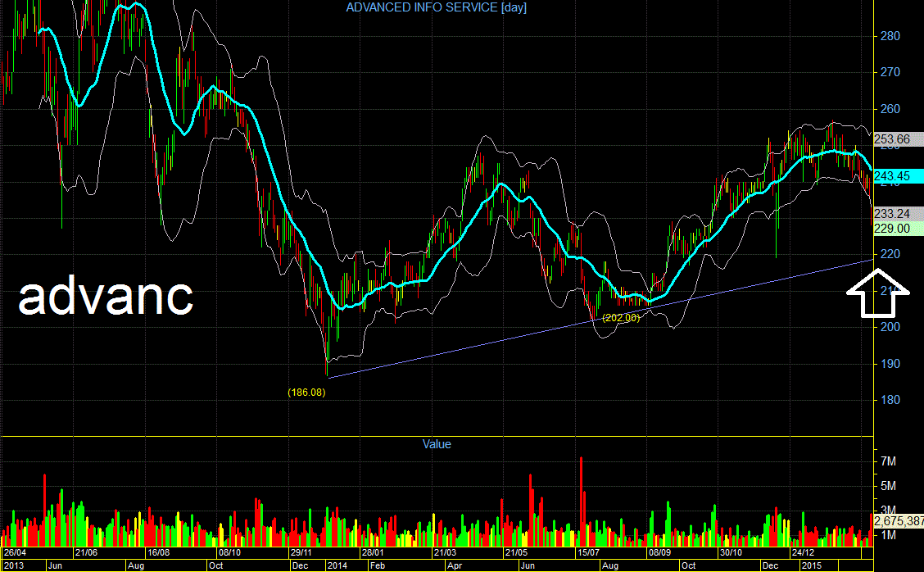Click the 29/11 date label
924x572 pixels.
[301, 552]
